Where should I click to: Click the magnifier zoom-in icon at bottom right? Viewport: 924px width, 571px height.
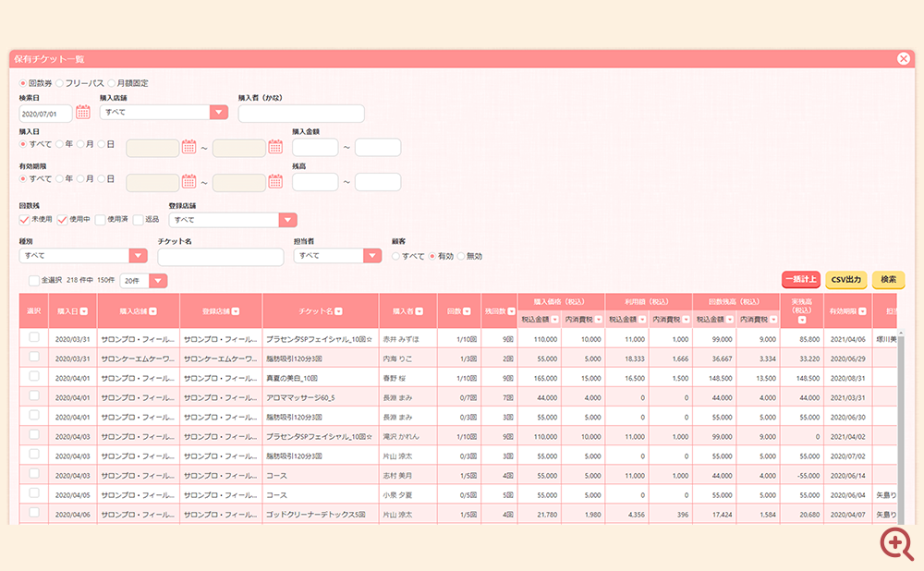(897, 543)
